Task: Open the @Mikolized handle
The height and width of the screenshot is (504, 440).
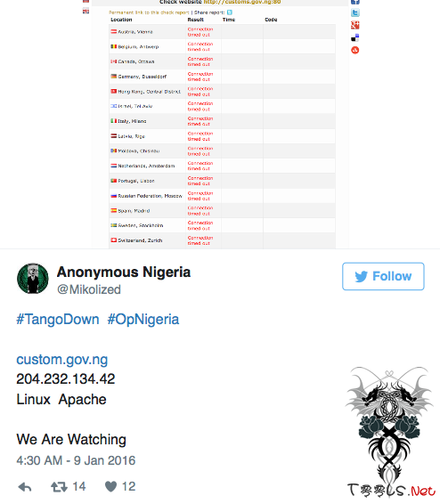Action: click(89, 289)
